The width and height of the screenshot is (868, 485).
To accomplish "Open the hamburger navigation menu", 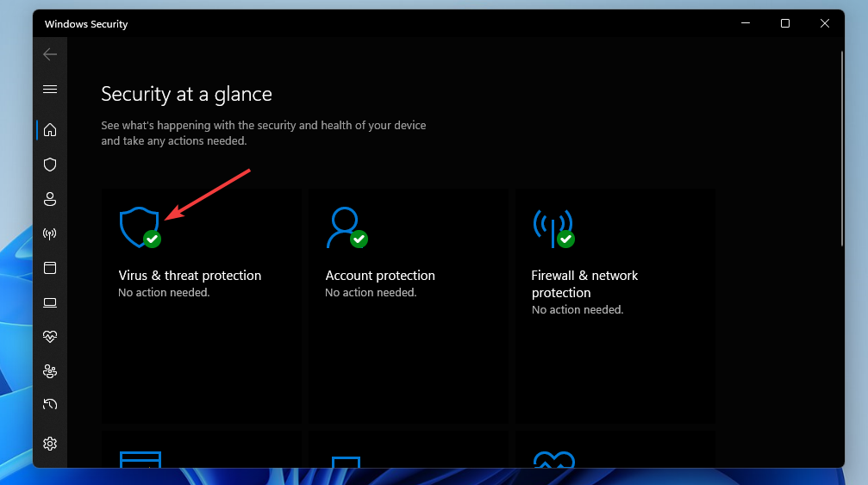I will 50,89.
